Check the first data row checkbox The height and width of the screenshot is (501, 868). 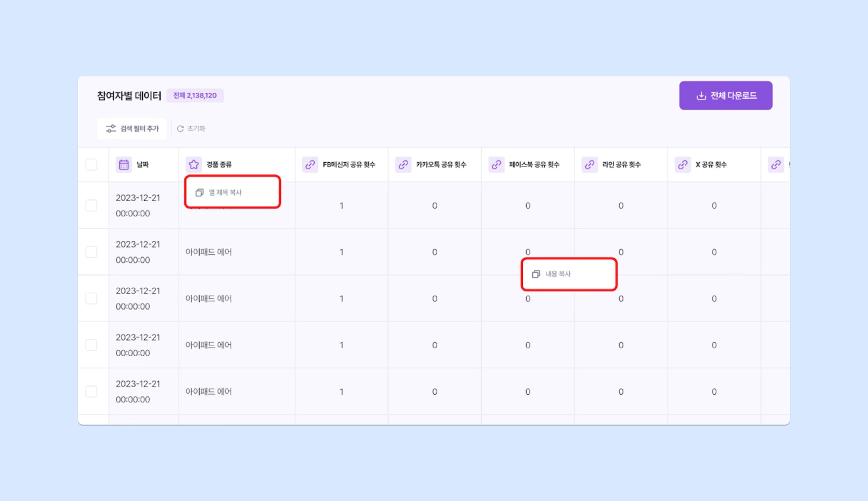91,205
